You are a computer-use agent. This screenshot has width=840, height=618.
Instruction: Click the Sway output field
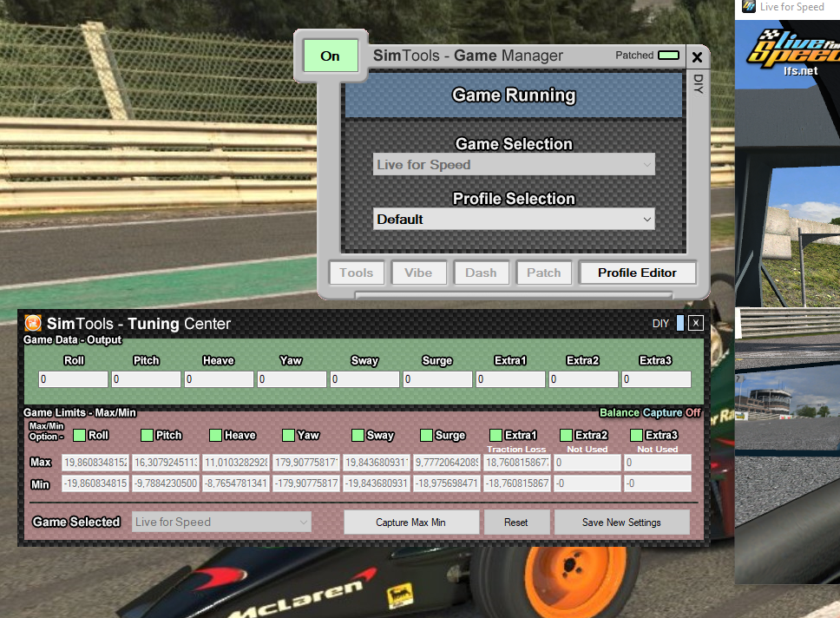(364, 379)
